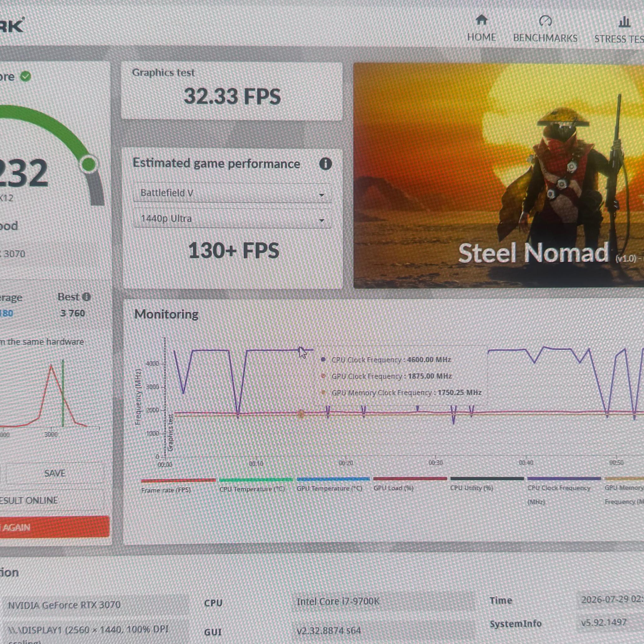Screen dimensions: 644x644
Task: Select the BENCHMARKS navigation label
Action: pyautogui.click(x=545, y=38)
